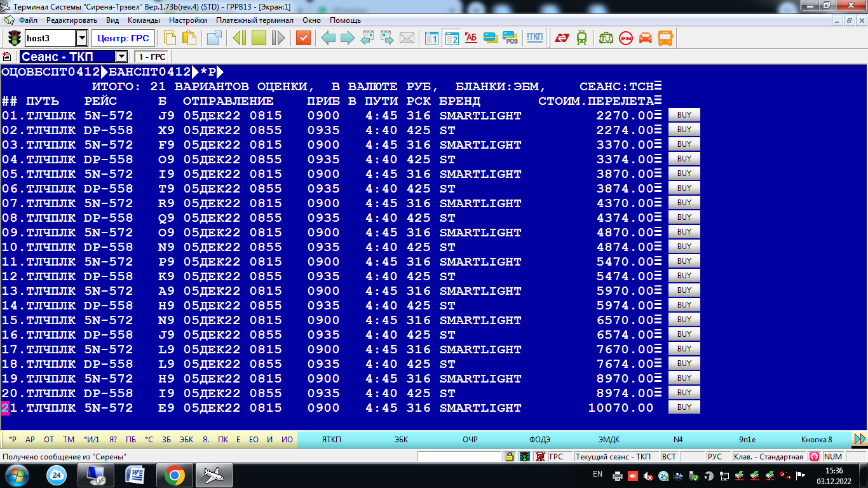Click the right teal arrow icon
Viewport: 868px width, 488px height.
pyautogui.click(x=348, y=38)
